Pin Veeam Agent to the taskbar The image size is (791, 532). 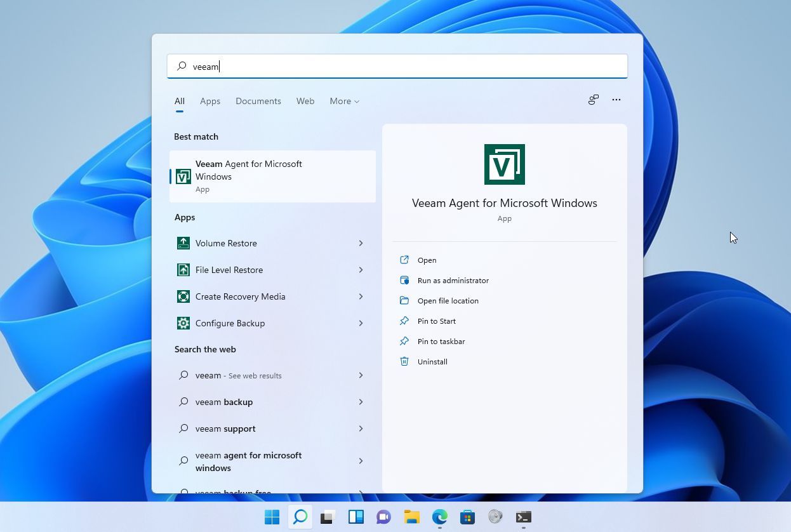[x=441, y=341]
